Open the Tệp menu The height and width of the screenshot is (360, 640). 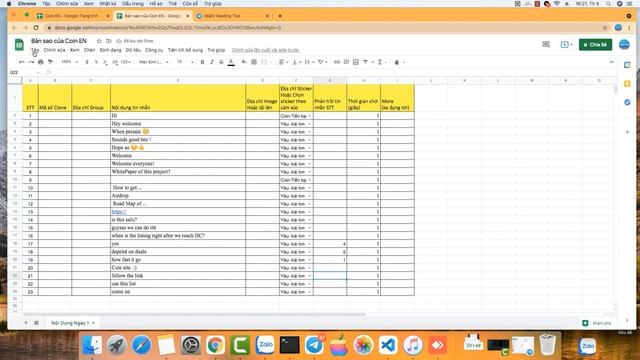(35, 50)
